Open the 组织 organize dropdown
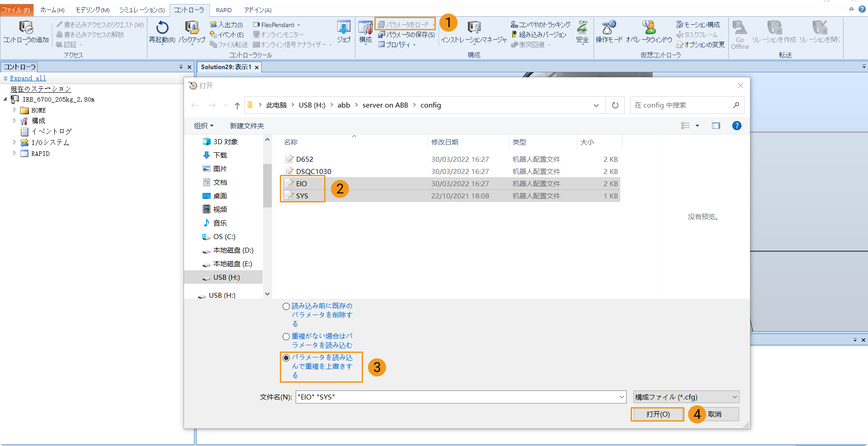 point(203,126)
